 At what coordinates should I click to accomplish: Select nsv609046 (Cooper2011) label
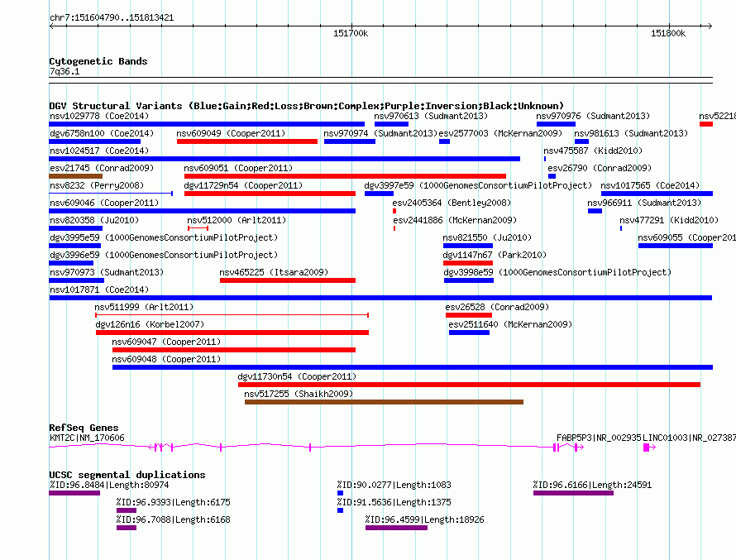(x=104, y=203)
